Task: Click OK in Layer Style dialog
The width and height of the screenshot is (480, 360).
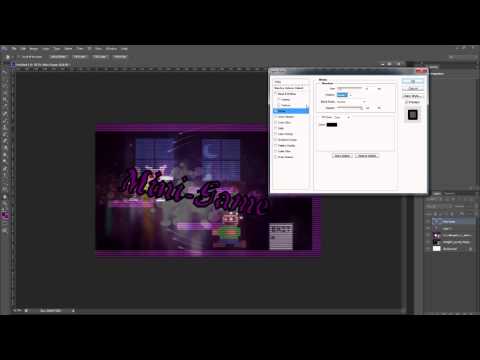Action: coord(413,81)
